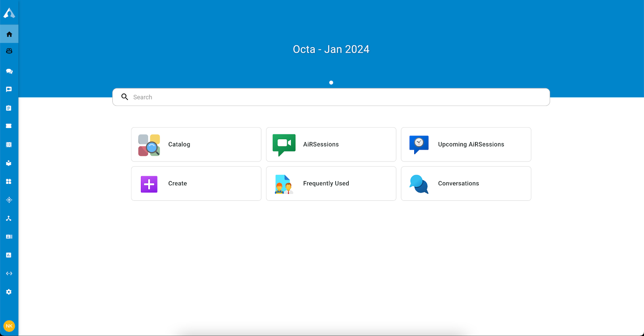Open the sparkle hub icon in the sidebar
The image size is (644, 336).
point(9,200)
